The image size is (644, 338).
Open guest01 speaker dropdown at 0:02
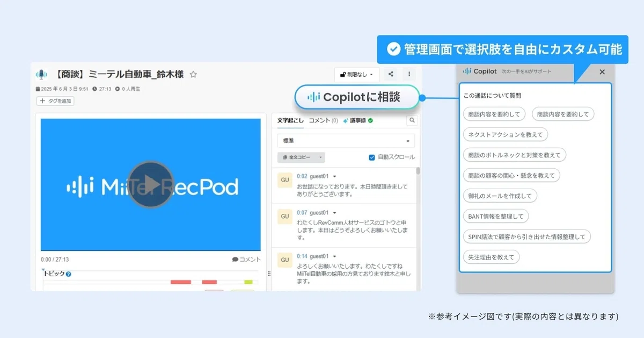(335, 176)
